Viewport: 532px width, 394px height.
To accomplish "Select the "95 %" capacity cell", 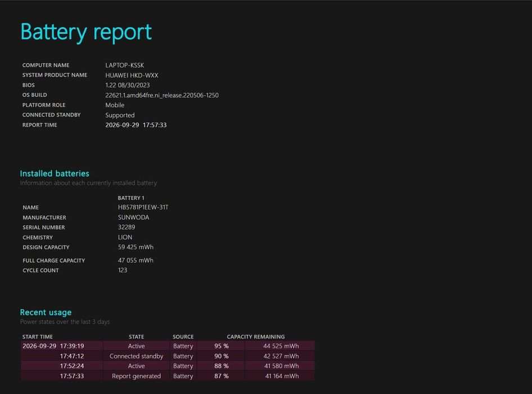I will (221, 346).
